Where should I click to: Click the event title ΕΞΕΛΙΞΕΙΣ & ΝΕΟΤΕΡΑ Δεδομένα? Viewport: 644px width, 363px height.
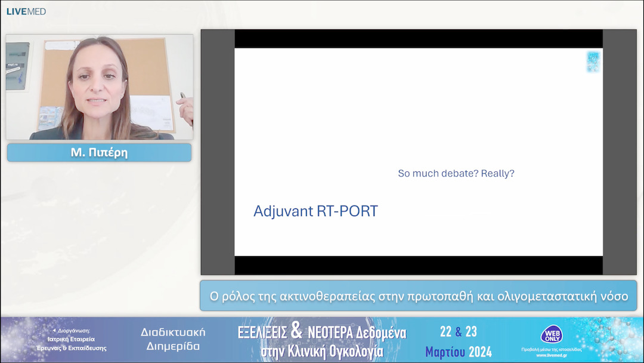(x=322, y=332)
